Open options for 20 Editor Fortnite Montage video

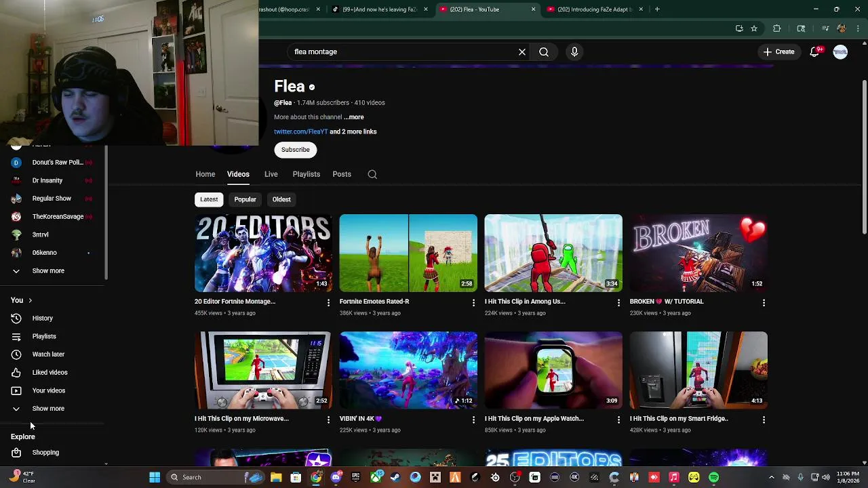(x=328, y=302)
